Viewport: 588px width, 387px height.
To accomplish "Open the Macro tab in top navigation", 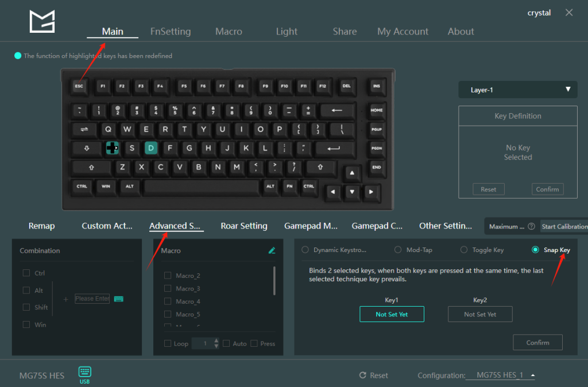I will point(229,32).
